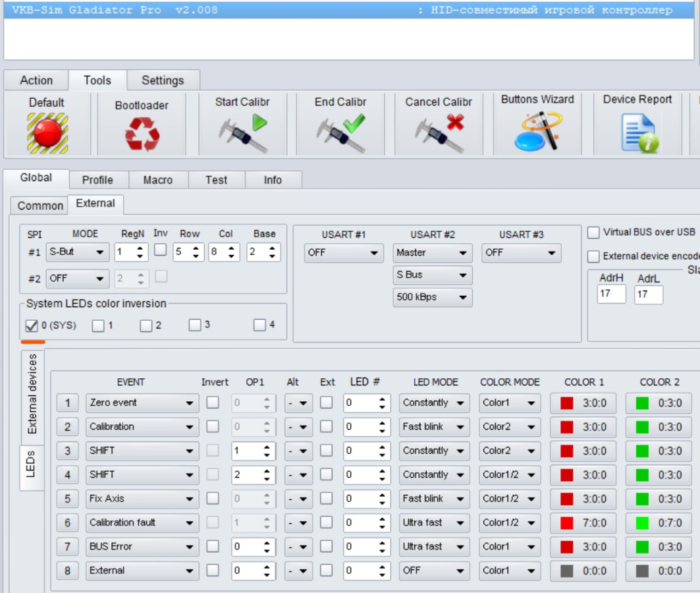Open the SPI #2 mode OFF dropdown
The image size is (700, 593).
[x=77, y=279]
